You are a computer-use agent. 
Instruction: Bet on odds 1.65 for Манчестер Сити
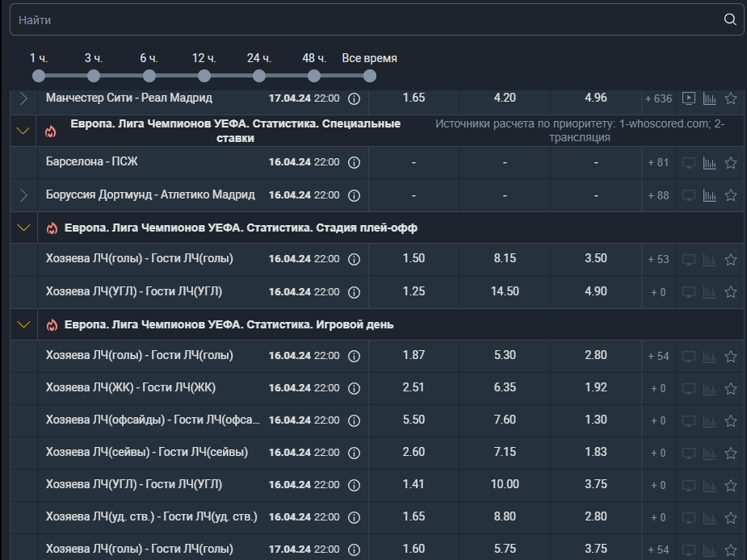click(x=413, y=98)
